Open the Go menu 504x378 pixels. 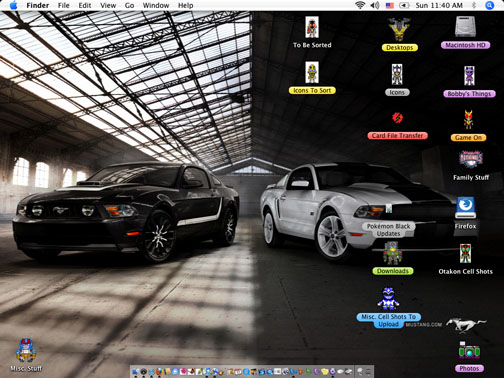pyautogui.click(x=129, y=5)
